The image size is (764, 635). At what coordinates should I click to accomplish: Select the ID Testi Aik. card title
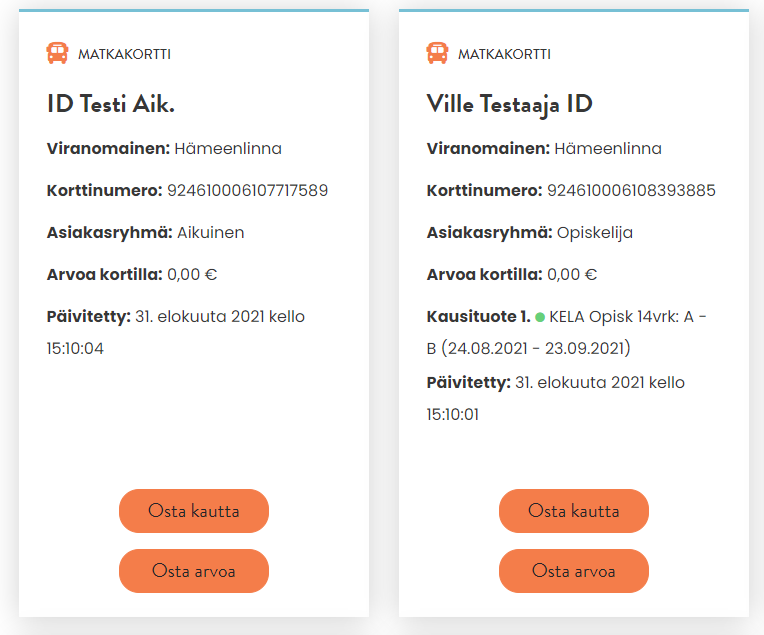[x=111, y=104]
